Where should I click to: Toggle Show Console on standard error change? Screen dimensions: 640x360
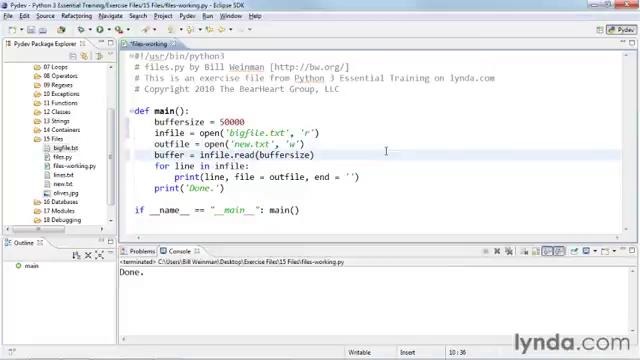point(559,251)
